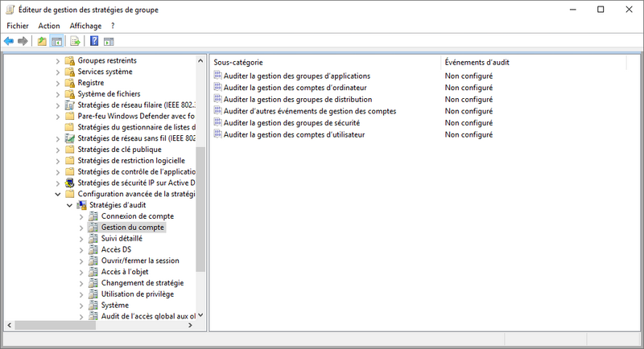Click the Back arrow toolbar icon
This screenshot has width=644, height=349.
tap(9, 41)
